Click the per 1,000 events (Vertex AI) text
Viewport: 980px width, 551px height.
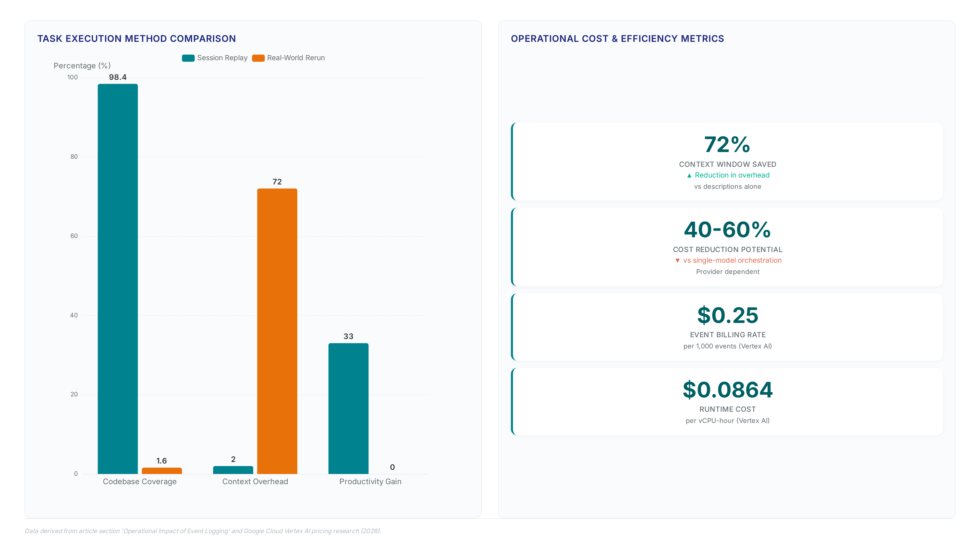[x=727, y=346]
